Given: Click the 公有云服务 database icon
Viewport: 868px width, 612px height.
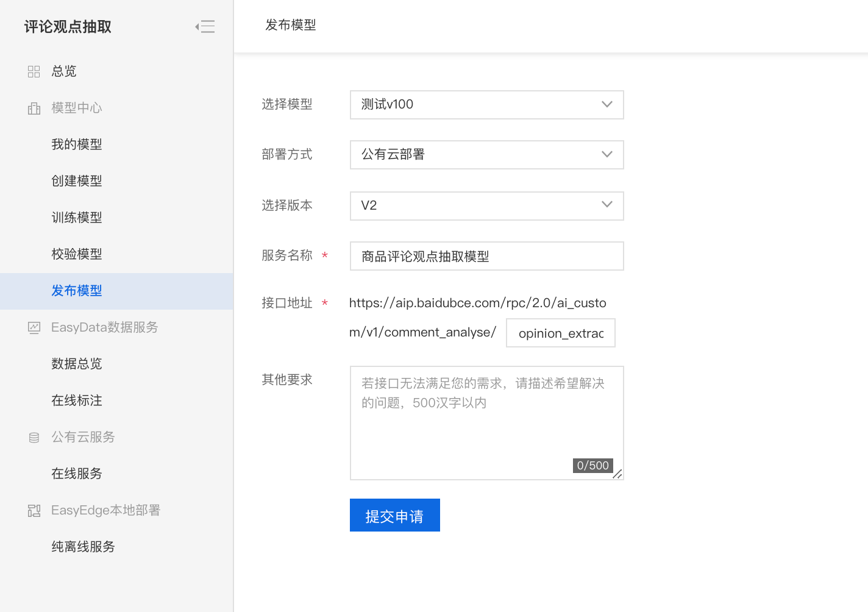Looking at the screenshot, I should click(34, 438).
